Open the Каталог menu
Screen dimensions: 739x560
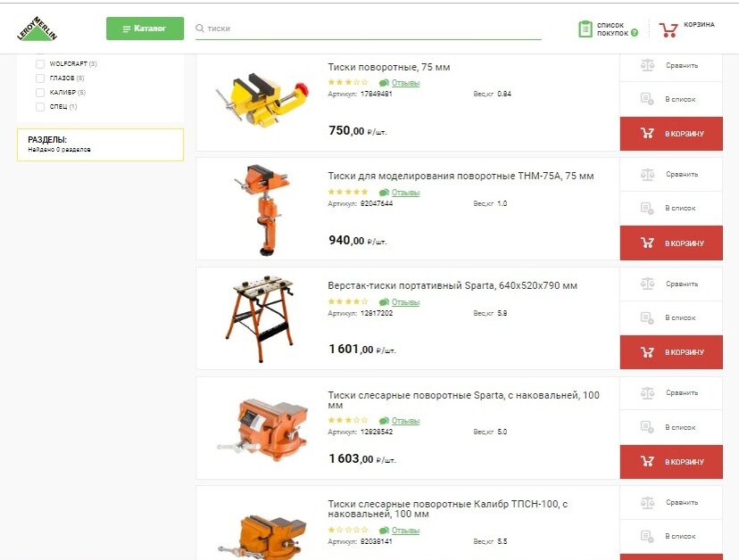coord(145,29)
